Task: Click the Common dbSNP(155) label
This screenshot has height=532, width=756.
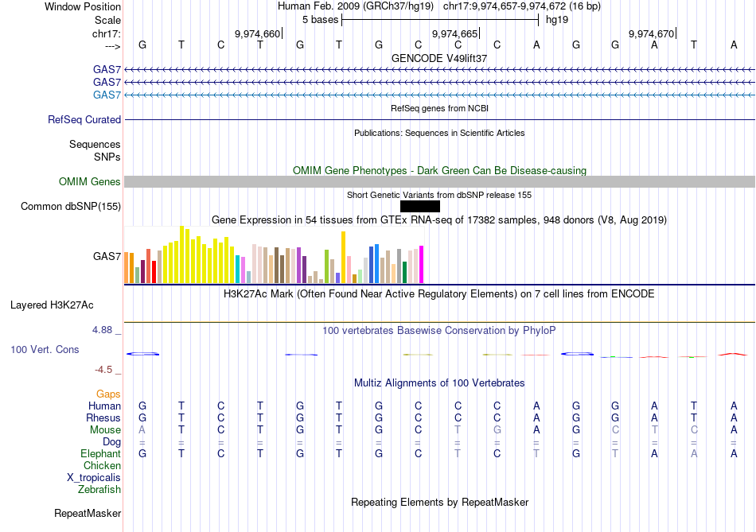Action: (70, 206)
